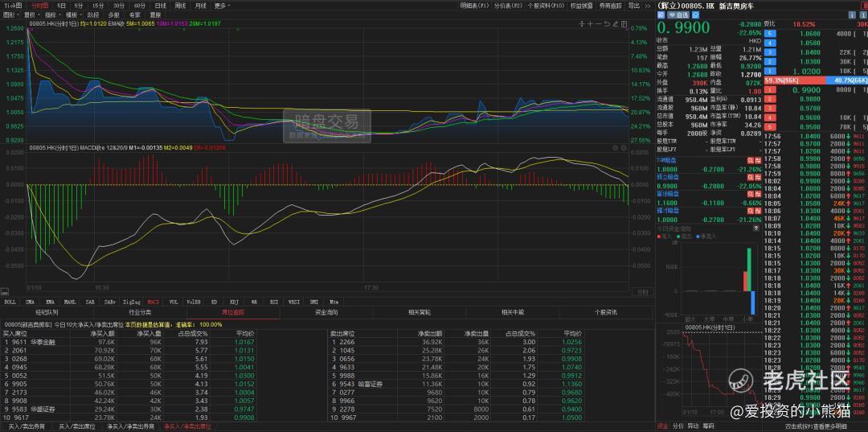The width and height of the screenshot is (868, 432).
Task: Click the 双击或按F1查看更多明细 status text
Action: pyautogui.click(x=817, y=426)
